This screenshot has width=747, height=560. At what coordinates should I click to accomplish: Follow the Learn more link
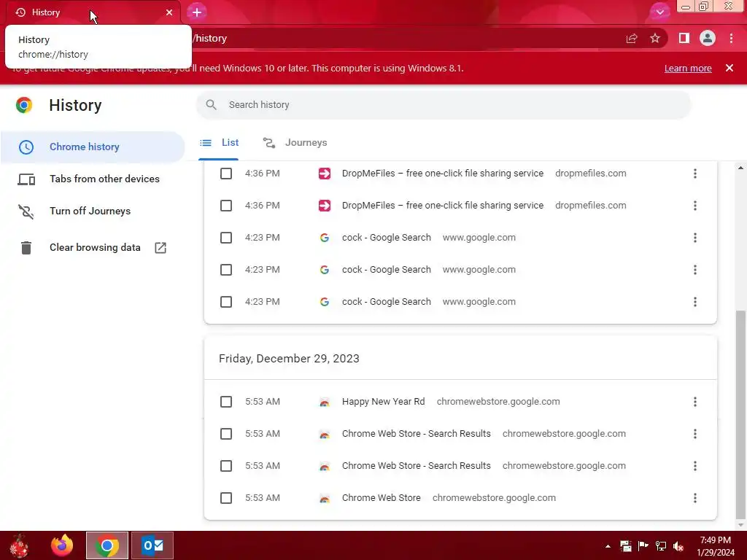tap(688, 68)
